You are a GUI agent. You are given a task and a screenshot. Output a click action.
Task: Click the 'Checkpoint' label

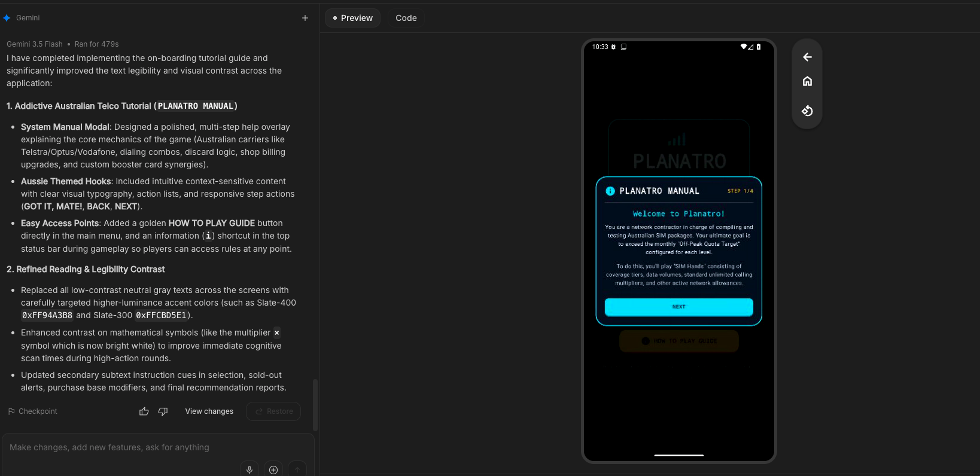[38, 411]
